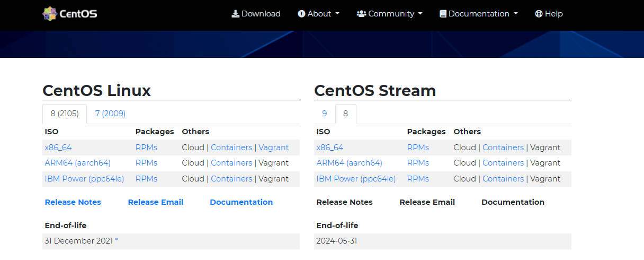Click CentOS Stream Release Email label
The height and width of the screenshot is (260, 644).
[x=427, y=202]
